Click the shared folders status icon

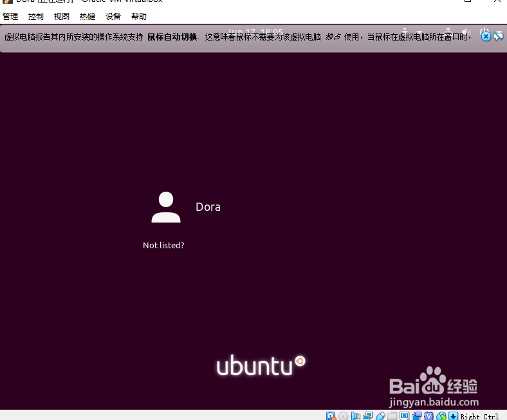pos(392,416)
